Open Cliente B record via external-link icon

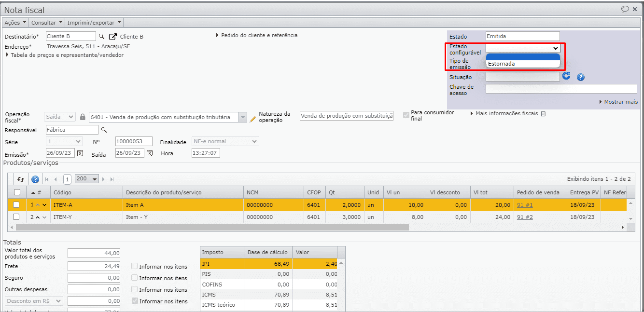tap(113, 37)
